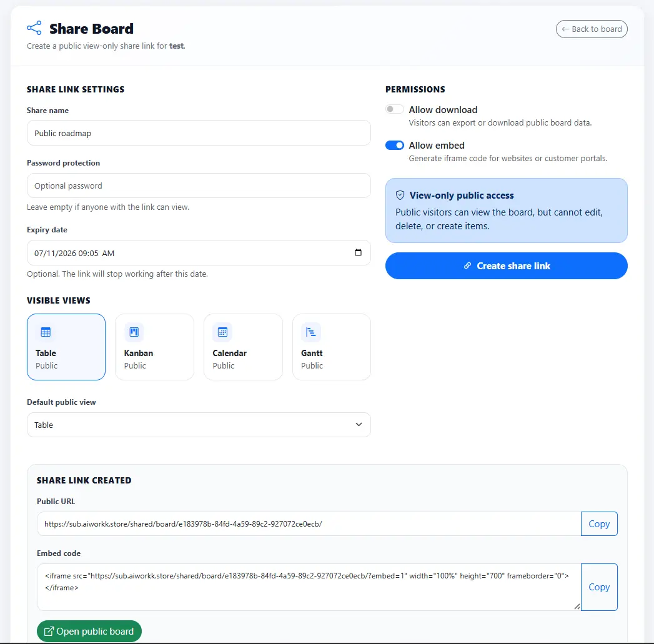Click the share icon beside Share Board title

click(34, 28)
